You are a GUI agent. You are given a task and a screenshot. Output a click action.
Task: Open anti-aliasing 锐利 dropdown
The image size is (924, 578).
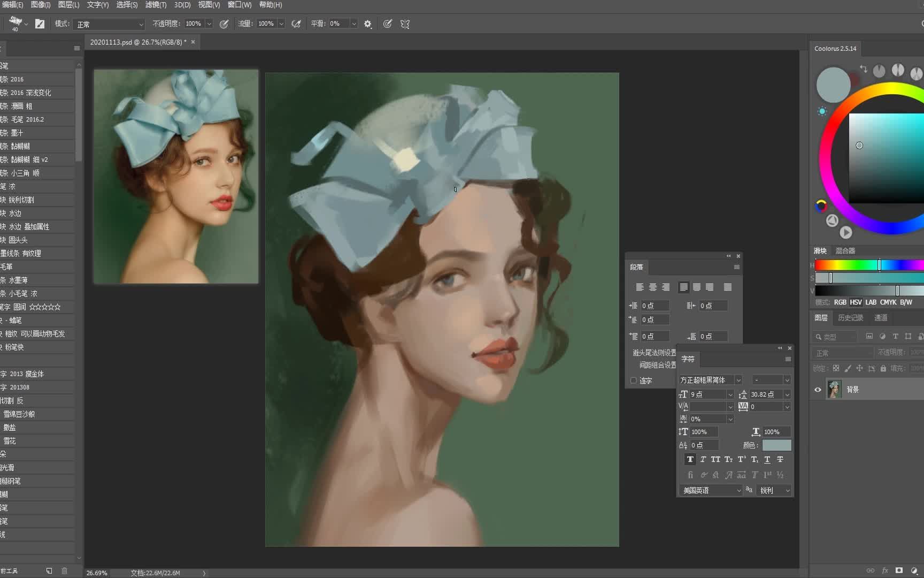click(x=774, y=490)
